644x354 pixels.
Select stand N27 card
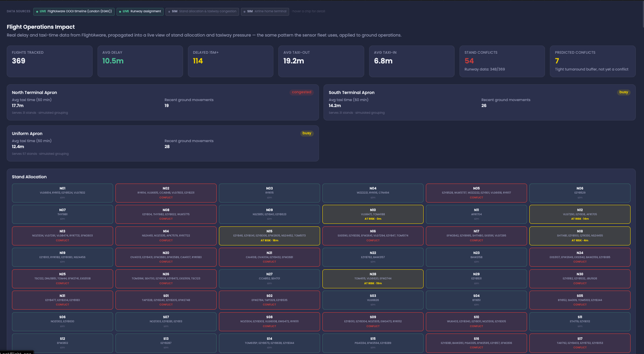tap(269, 279)
